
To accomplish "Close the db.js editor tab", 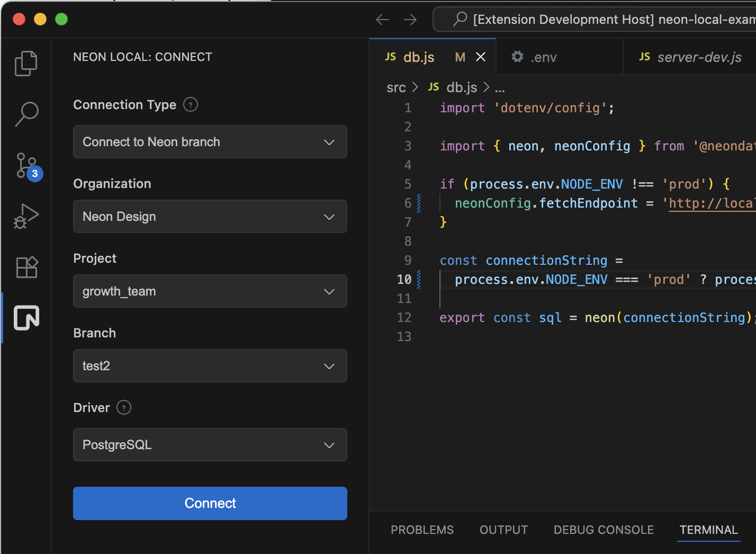I will [x=481, y=57].
